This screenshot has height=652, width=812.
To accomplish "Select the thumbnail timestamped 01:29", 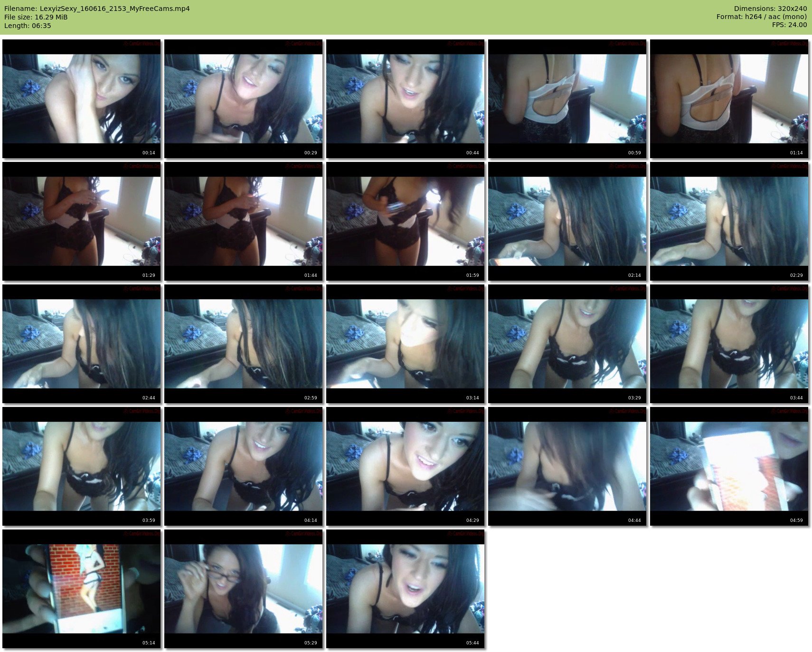I will pos(81,221).
